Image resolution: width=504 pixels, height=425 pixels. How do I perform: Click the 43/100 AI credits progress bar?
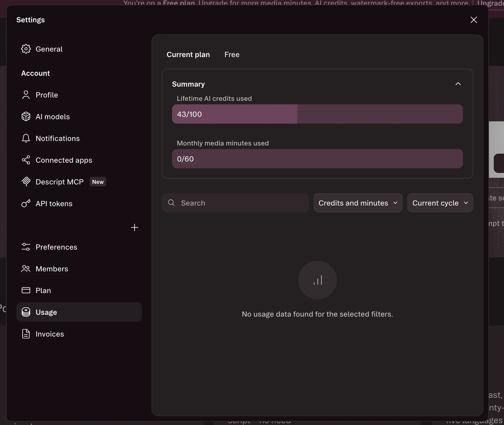pyautogui.click(x=317, y=114)
